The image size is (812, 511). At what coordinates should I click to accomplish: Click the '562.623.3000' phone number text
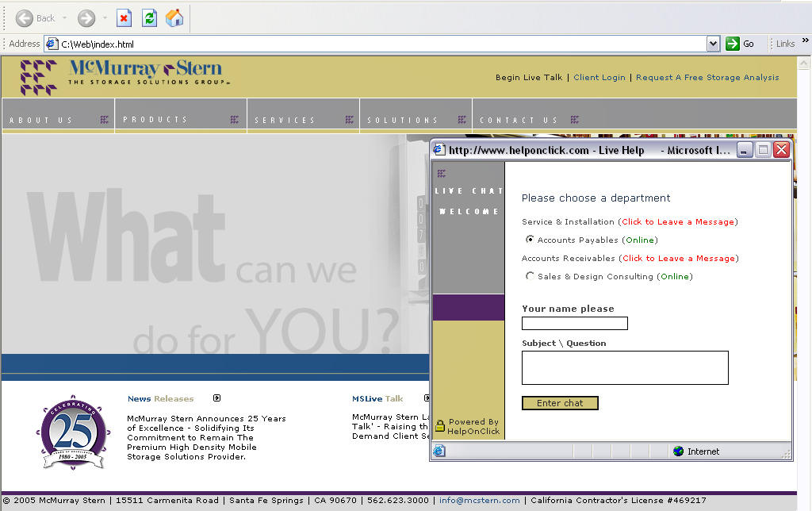[x=398, y=500]
